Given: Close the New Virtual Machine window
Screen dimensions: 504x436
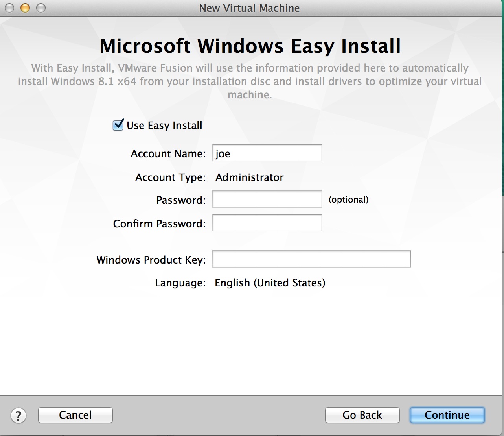Looking at the screenshot, I should 9,8.
